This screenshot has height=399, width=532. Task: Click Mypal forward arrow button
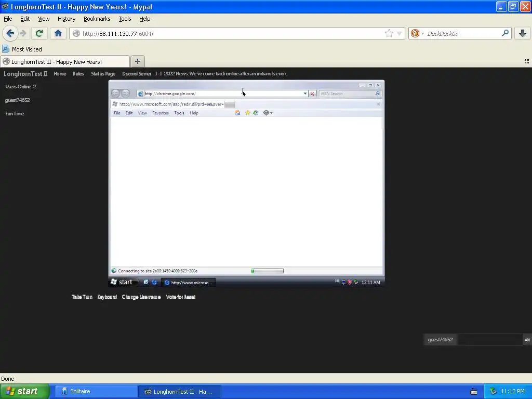click(x=23, y=33)
